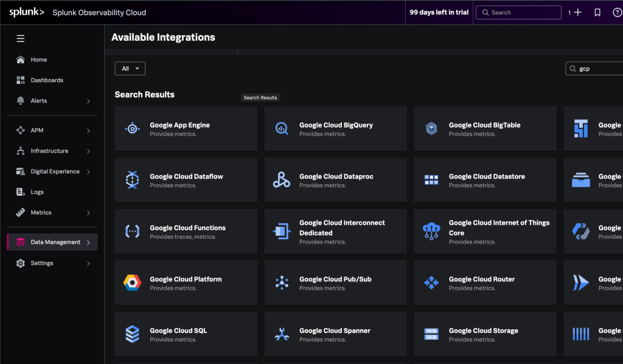Open the bookmark icon in top bar
The image size is (623, 364).
597,12
